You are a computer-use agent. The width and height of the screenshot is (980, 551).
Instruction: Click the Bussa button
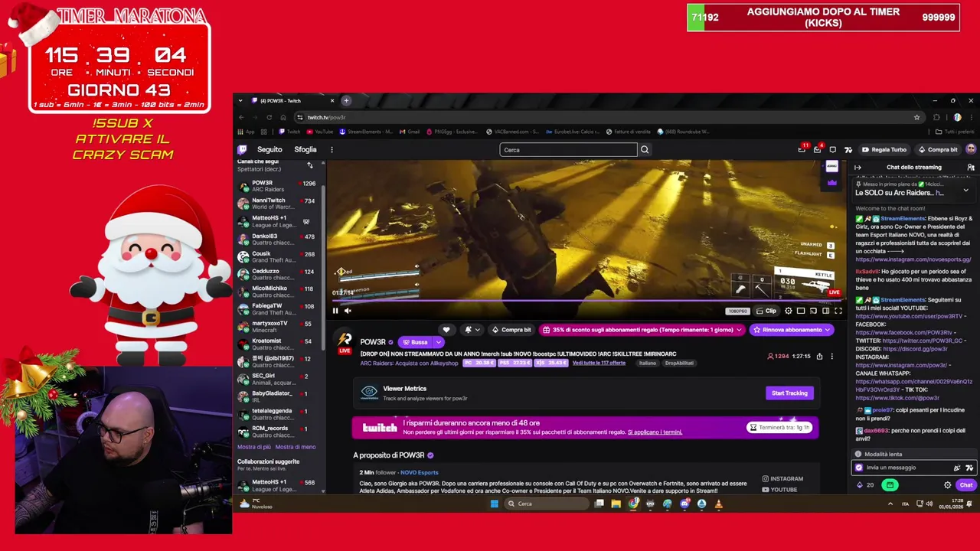coord(415,342)
